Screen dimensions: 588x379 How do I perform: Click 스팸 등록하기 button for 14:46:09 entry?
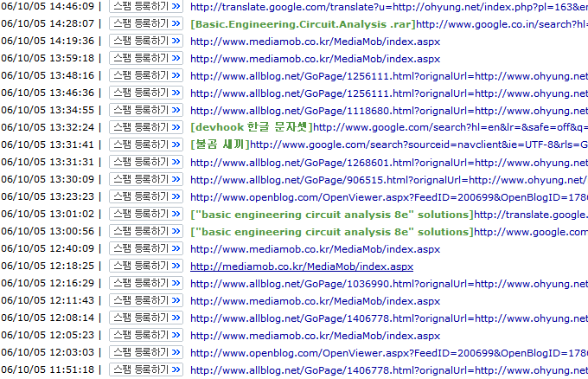tap(146, 6)
